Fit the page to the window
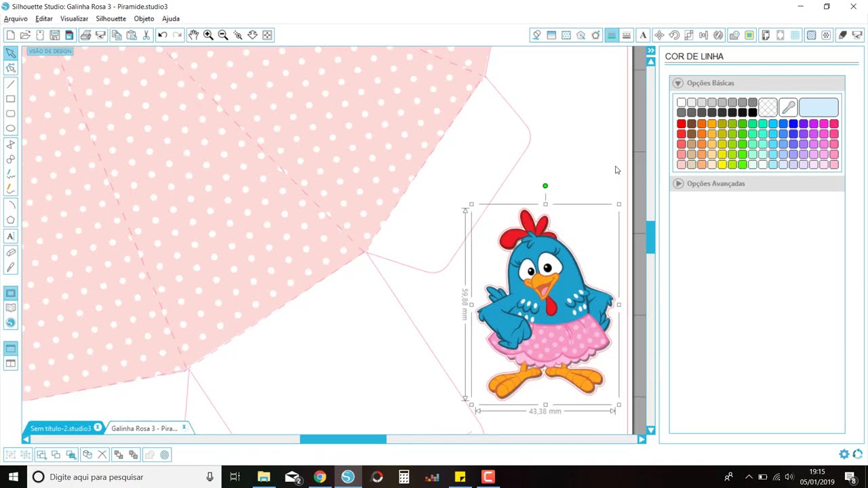The image size is (868, 488). 267,35
